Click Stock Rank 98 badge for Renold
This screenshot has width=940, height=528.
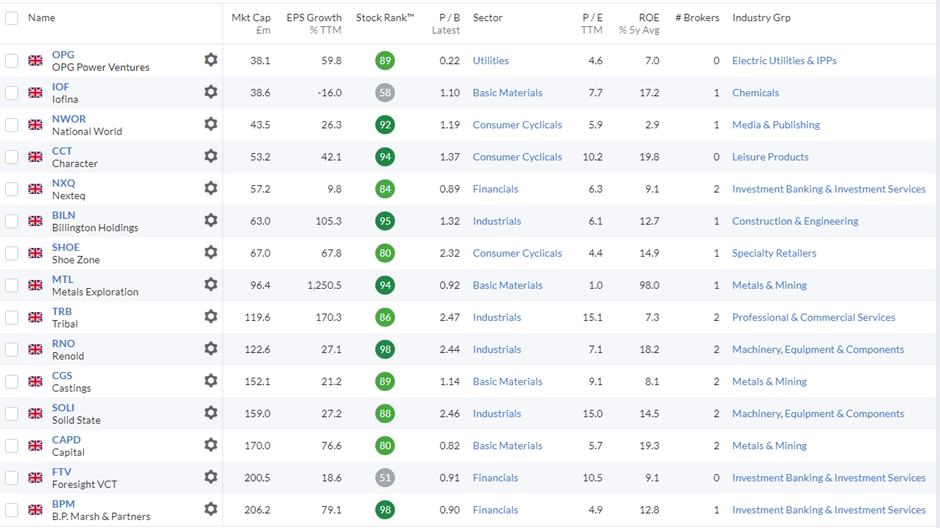pos(385,349)
